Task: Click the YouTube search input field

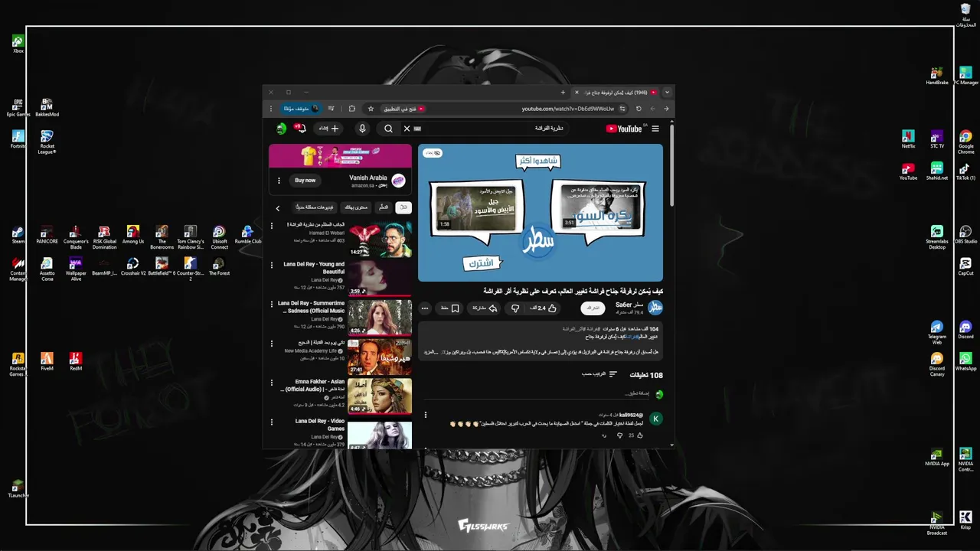Action: pyautogui.click(x=490, y=129)
